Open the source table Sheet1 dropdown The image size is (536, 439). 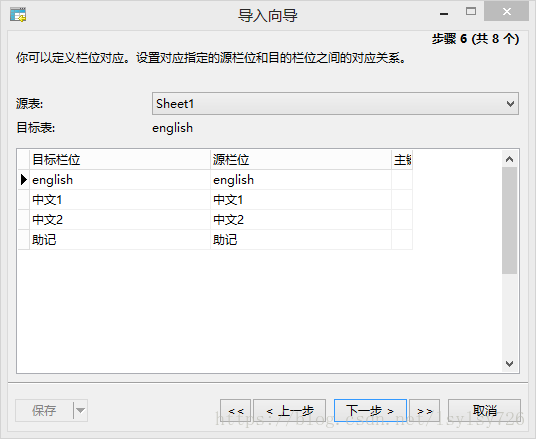pyautogui.click(x=335, y=104)
